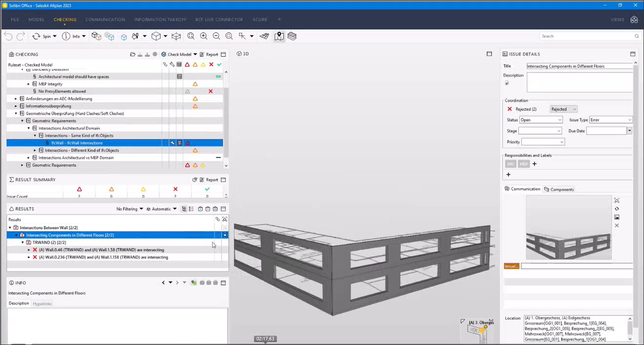Click the Zoom In magnifier icon
This screenshot has width=644, height=345.
[203, 36]
